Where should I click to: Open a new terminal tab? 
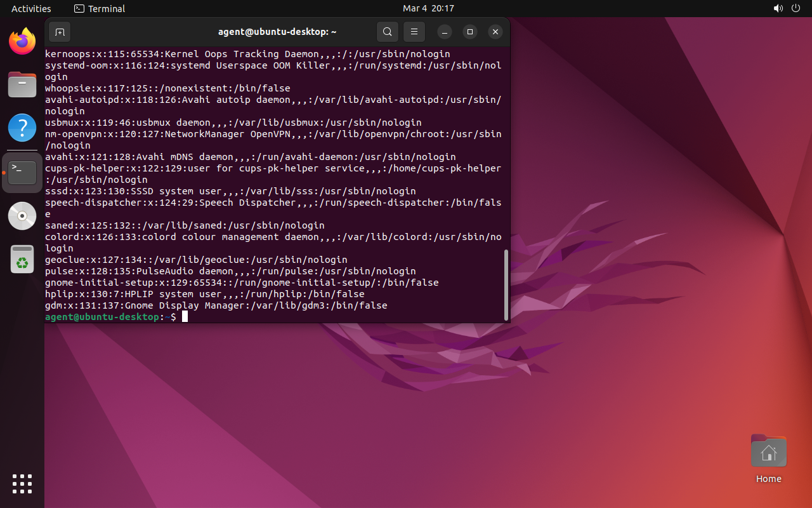60,32
